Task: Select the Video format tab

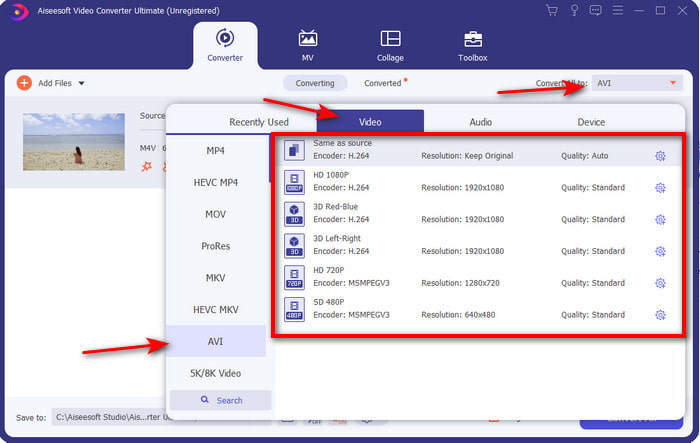Action: point(370,121)
